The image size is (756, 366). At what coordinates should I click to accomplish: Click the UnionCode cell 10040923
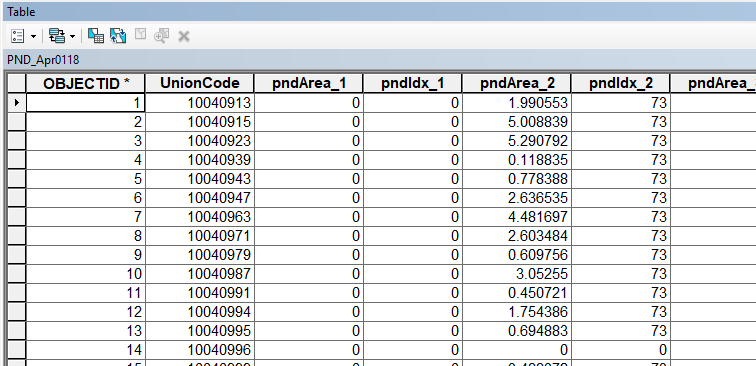200,141
